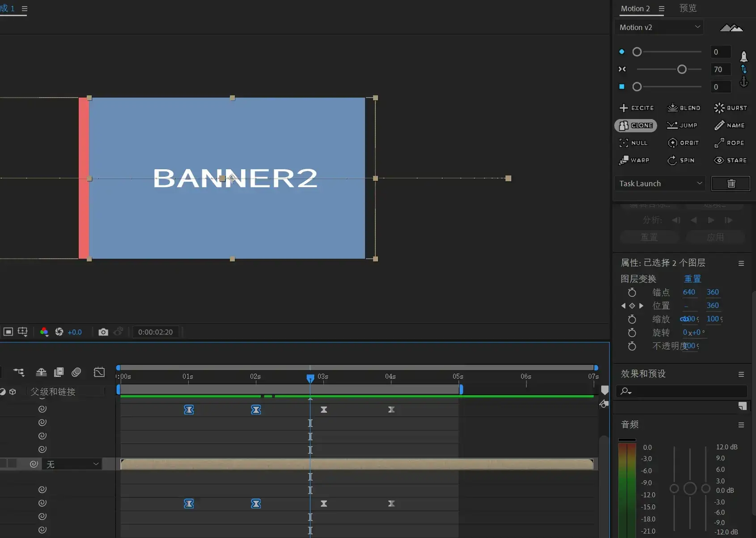Viewport: 756px width, 538px height.
Task: Click the slider handle at 70
Action: pyautogui.click(x=682, y=69)
